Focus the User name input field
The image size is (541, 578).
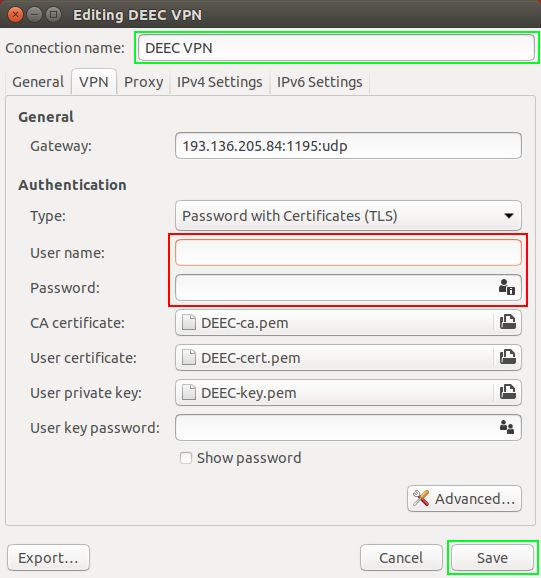(x=348, y=253)
